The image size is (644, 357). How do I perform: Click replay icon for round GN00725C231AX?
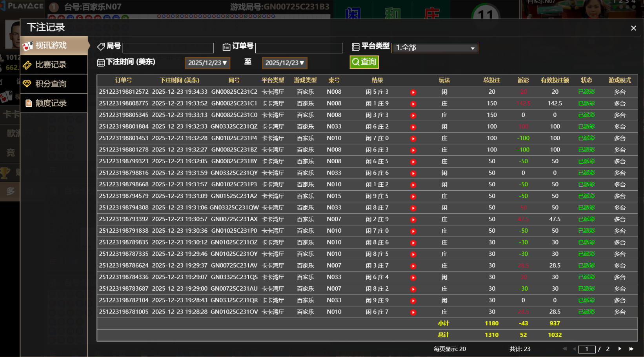pos(413,220)
